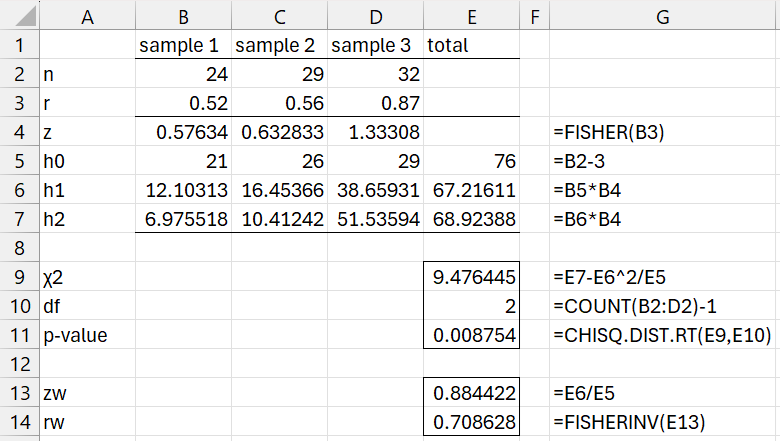Viewport: 780px width, 441px height.
Task: Select the h0 total value 76
Action: click(472, 161)
